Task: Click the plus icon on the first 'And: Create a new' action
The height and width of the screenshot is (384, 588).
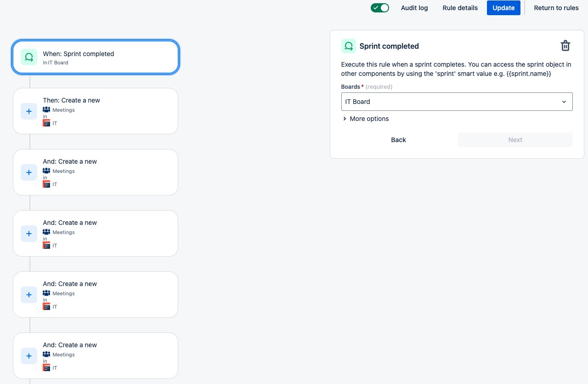Action: (29, 172)
